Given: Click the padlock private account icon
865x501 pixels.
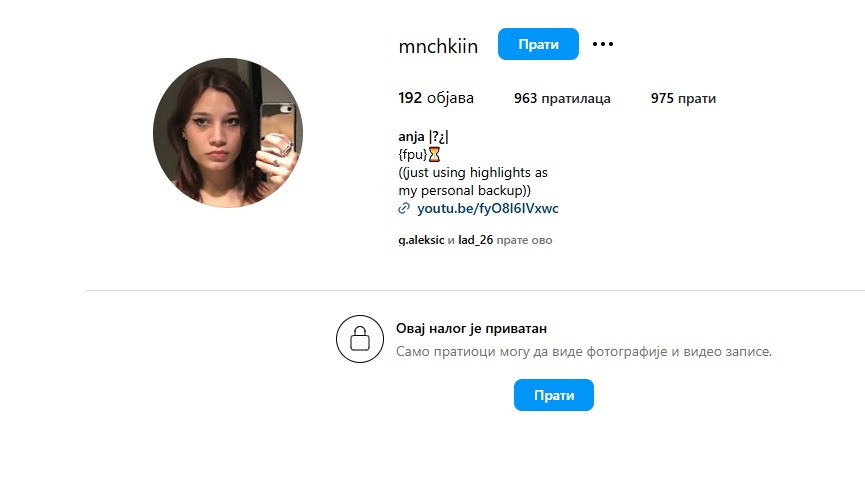Looking at the screenshot, I should click(360, 339).
